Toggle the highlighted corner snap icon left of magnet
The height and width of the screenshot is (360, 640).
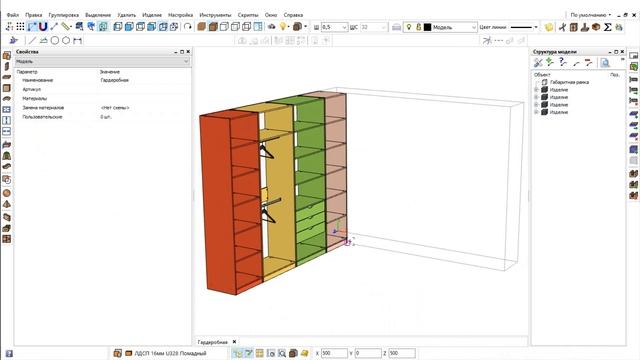pyautogui.click(x=32, y=27)
